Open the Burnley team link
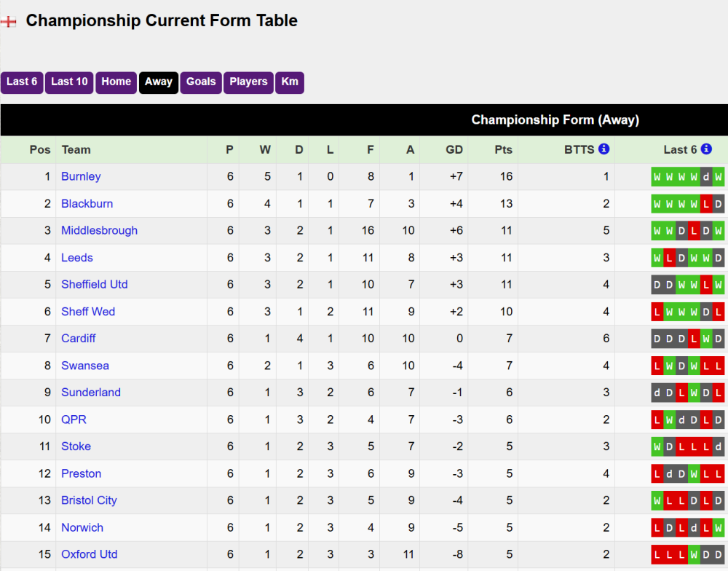728x571 pixels. coord(81,176)
